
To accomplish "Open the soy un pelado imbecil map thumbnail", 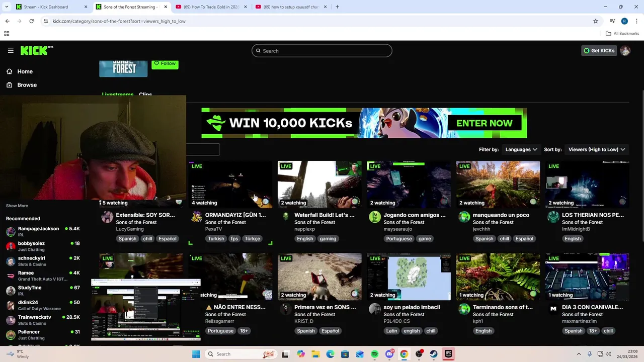I will pyautogui.click(x=409, y=277).
